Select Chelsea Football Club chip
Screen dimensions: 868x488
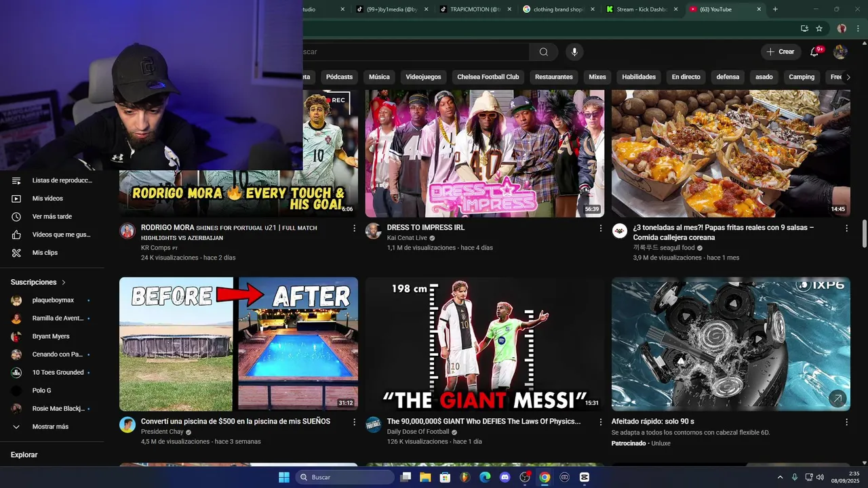click(488, 77)
